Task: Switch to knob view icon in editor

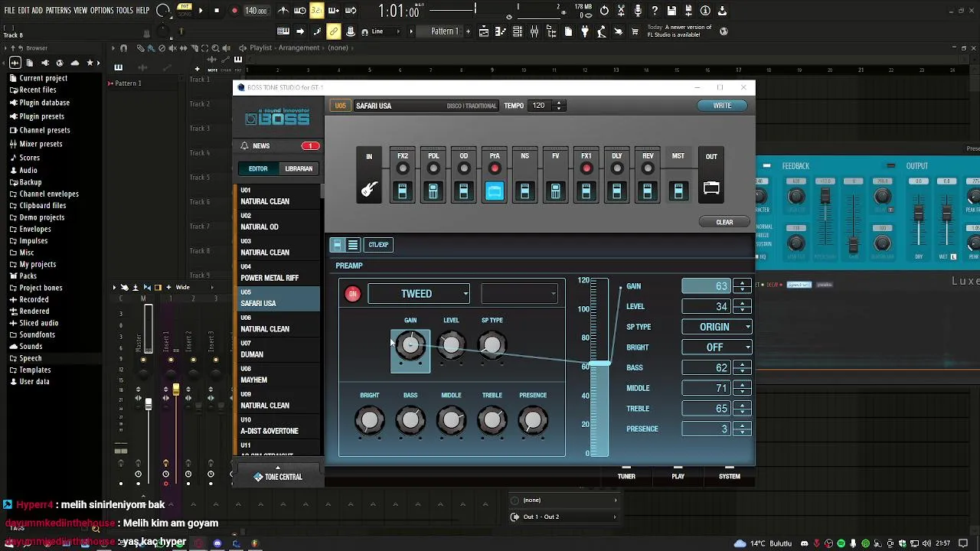Action: coord(338,245)
